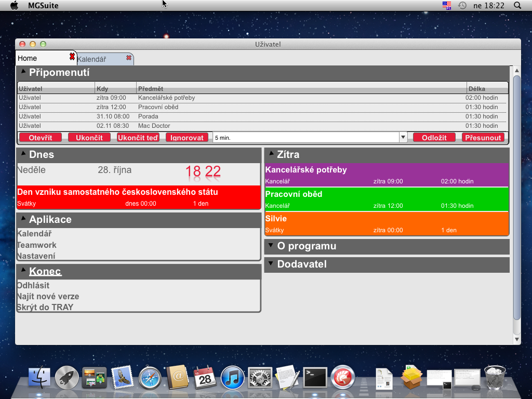Open System Preferences gear icon in dock
Image resolution: width=532 pixels, height=399 pixels.
coord(260,377)
